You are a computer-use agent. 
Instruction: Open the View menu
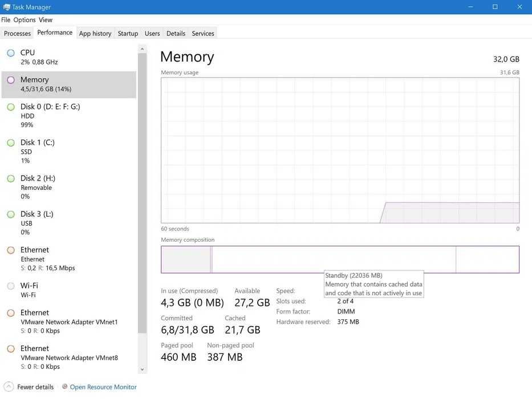46,20
